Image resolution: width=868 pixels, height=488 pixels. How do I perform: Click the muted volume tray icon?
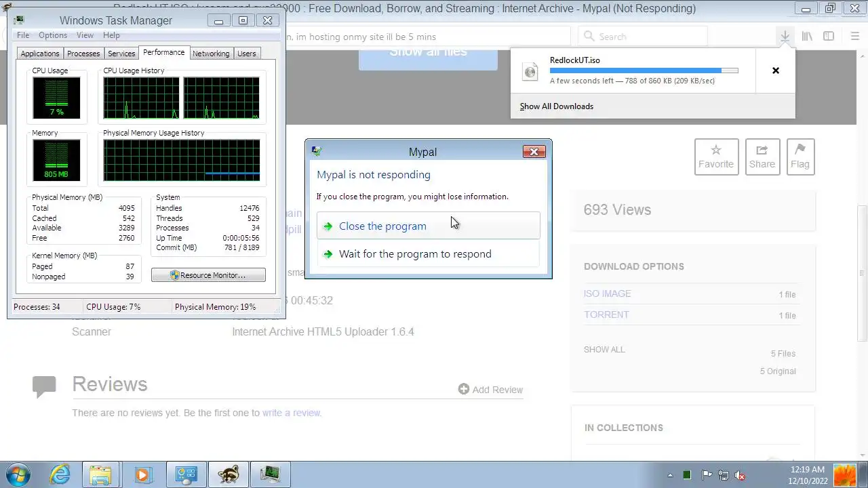click(741, 475)
